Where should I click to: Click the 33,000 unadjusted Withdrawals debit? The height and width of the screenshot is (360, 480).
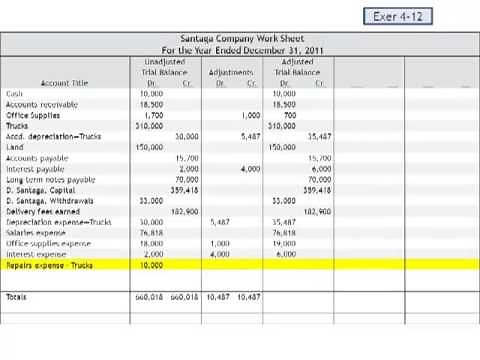pos(151,201)
